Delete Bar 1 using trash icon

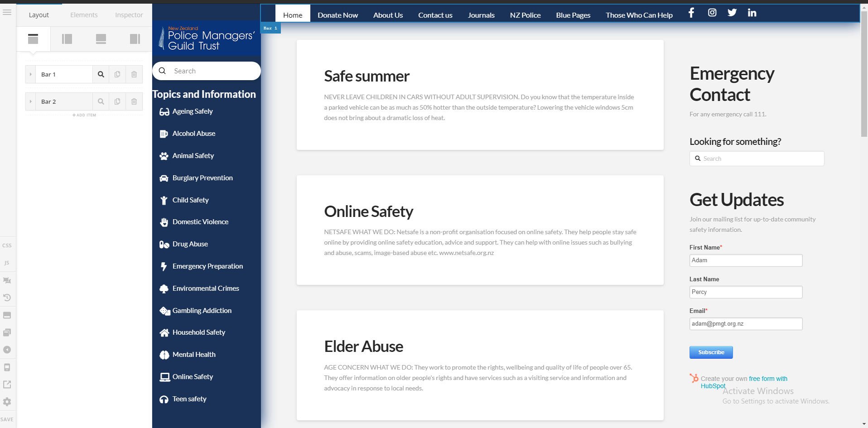pyautogui.click(x=134, y=74)
